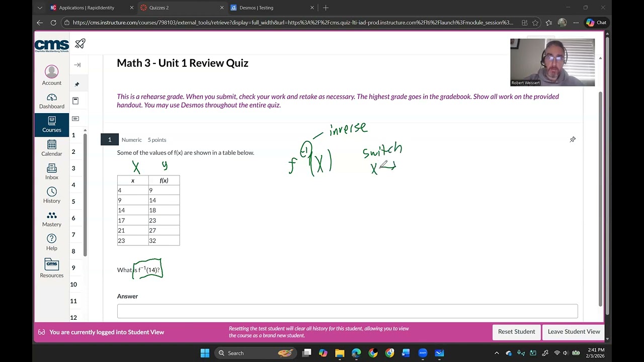Image resolution: width=644 pixels, height=362 pixels.
Task: Click the Math 3 - Unit 1 Review Quiz heading
Action: (183, 63)
